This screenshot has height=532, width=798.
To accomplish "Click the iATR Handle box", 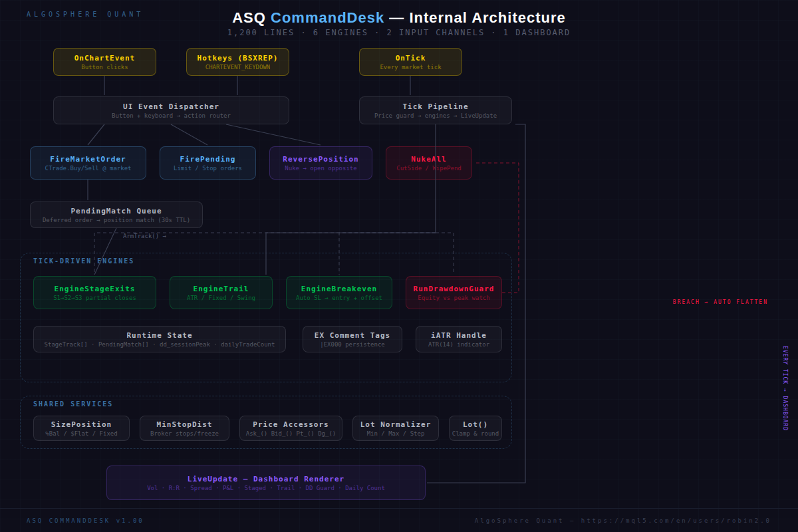I will (459, 339).
